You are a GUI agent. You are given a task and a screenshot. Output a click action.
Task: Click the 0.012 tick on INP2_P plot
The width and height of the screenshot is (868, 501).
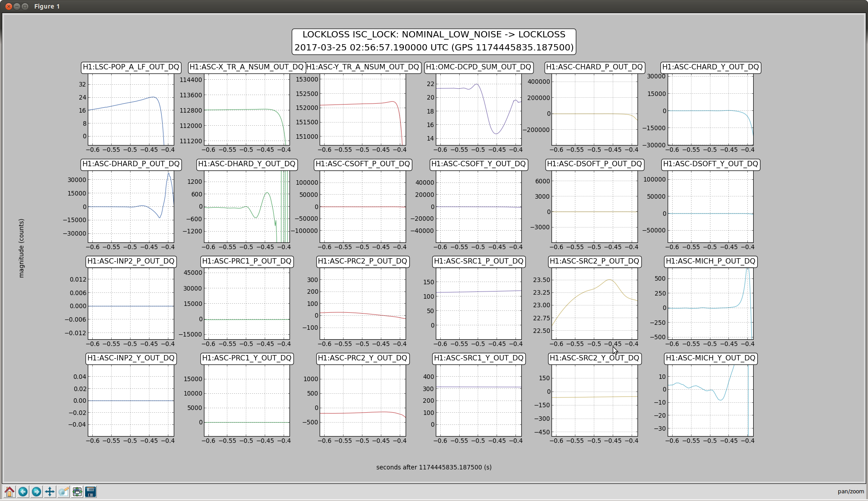[x=78, y=279]
